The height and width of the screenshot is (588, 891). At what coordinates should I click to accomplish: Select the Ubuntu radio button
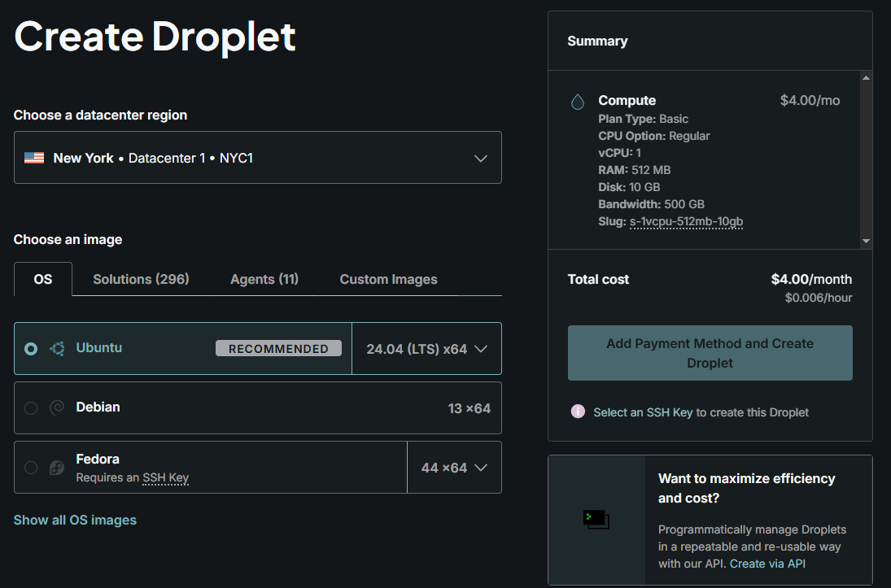click(x=31, y=349)
